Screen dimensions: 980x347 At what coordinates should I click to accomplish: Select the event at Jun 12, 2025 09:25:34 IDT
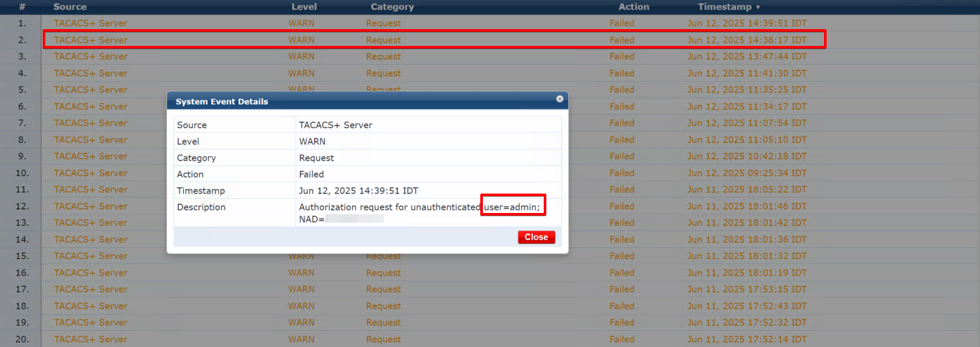[490, 173]
